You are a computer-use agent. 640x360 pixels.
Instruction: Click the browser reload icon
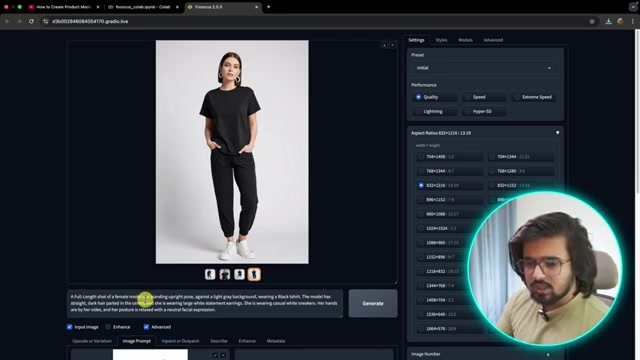pyautogui.click(x=31, y=21)
